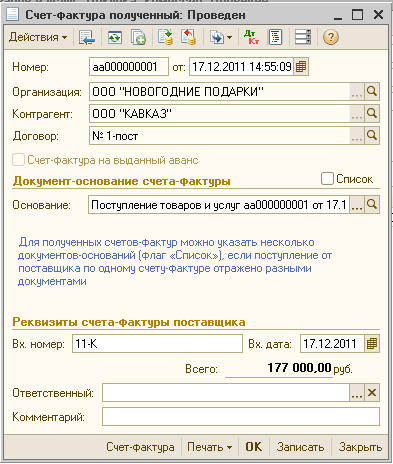Screen dimensions: 393x464
Task: Click the copy document icon with green plus
Action: (x=138, y=37)
